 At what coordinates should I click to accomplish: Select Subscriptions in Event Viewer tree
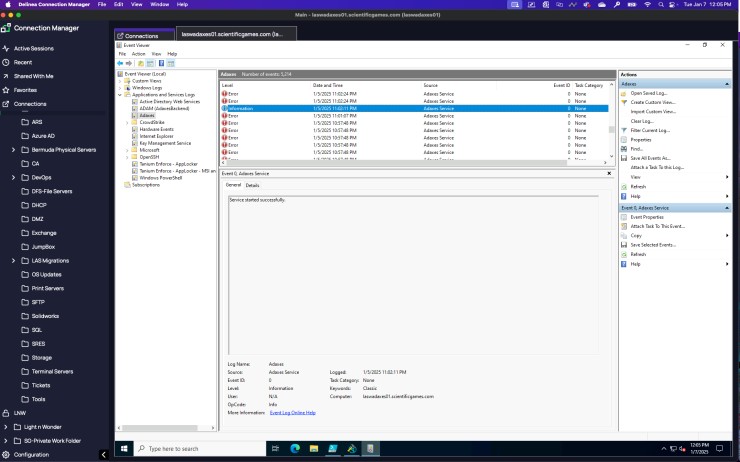click(x=146, y=185)
